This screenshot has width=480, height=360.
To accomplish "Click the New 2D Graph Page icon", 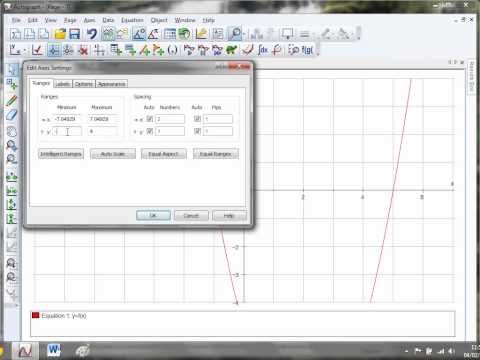I will point(30,34).
